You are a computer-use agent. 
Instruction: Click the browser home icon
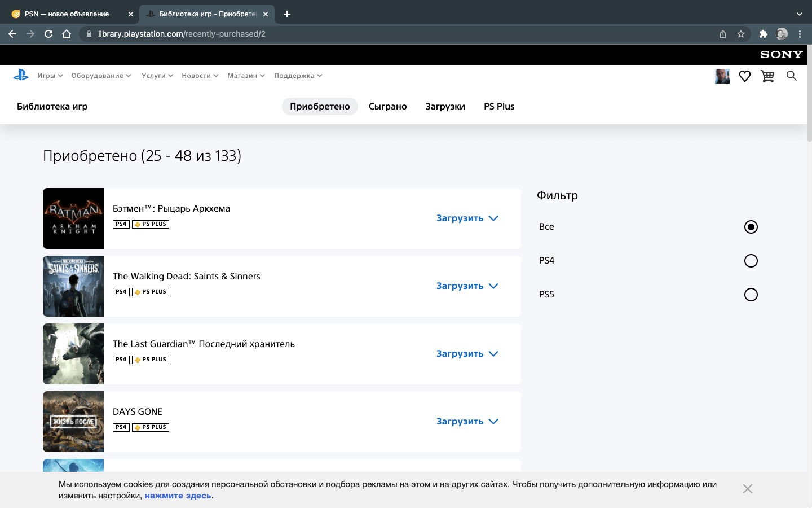click(67, 34)
